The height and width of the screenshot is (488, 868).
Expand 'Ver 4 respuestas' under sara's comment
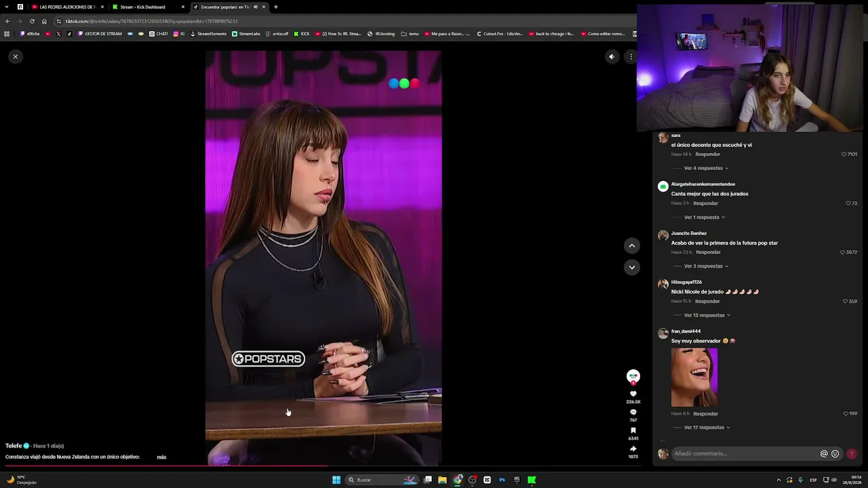pos(706,168)
